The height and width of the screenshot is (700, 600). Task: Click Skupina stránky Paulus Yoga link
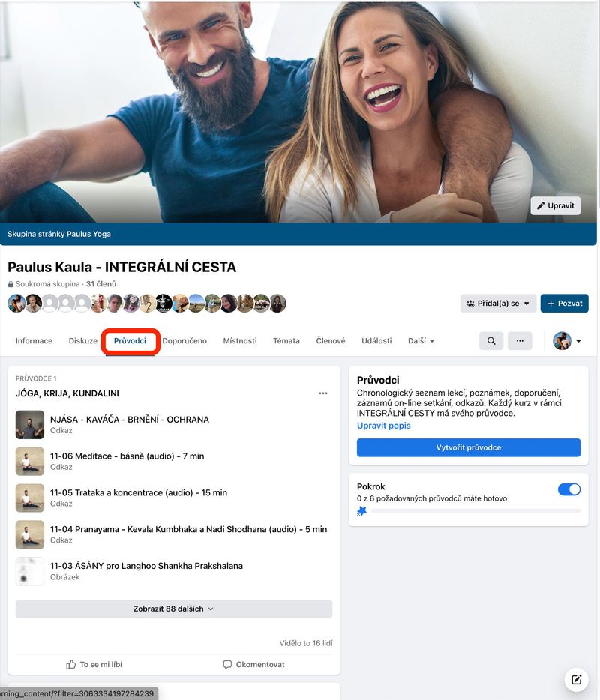pos(59,234)
